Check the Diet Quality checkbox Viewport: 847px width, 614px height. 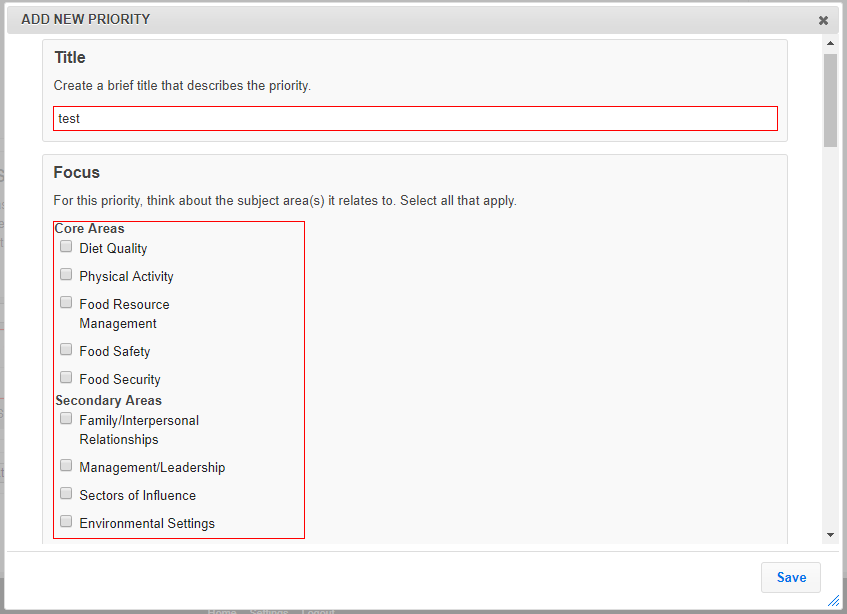[x=66, y=247]
